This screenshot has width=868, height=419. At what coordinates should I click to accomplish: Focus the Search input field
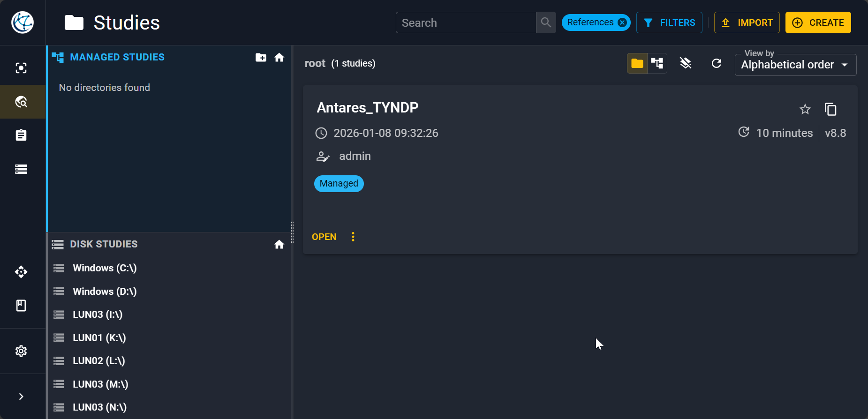[466, 22]
